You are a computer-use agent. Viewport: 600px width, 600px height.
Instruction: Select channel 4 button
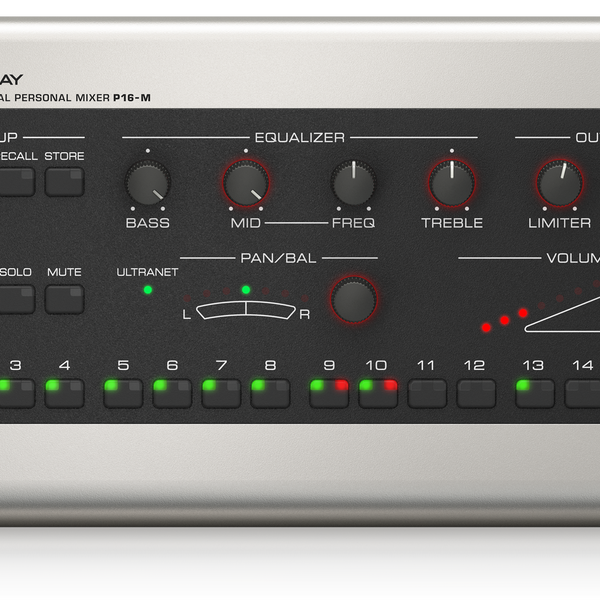point(64,393)
